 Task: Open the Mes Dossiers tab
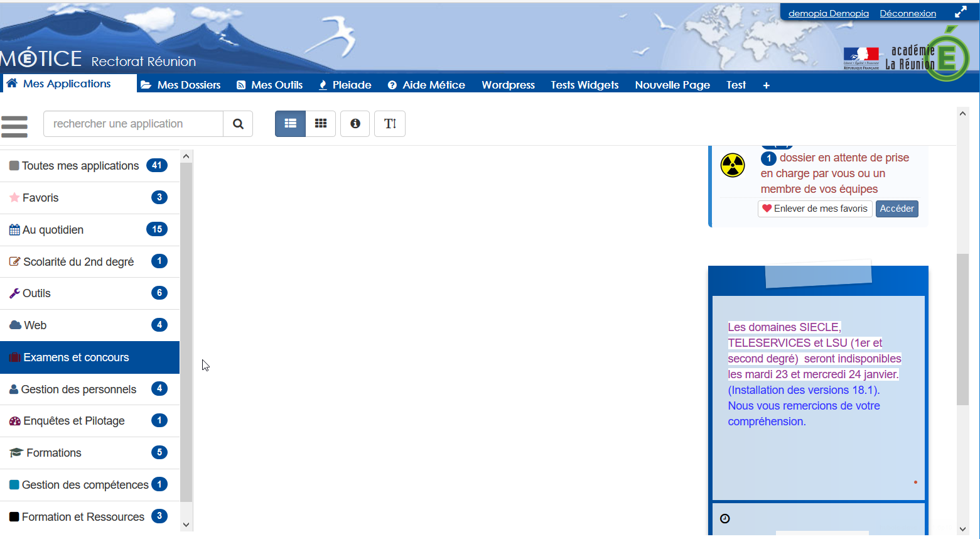click(x=181, y=85)
